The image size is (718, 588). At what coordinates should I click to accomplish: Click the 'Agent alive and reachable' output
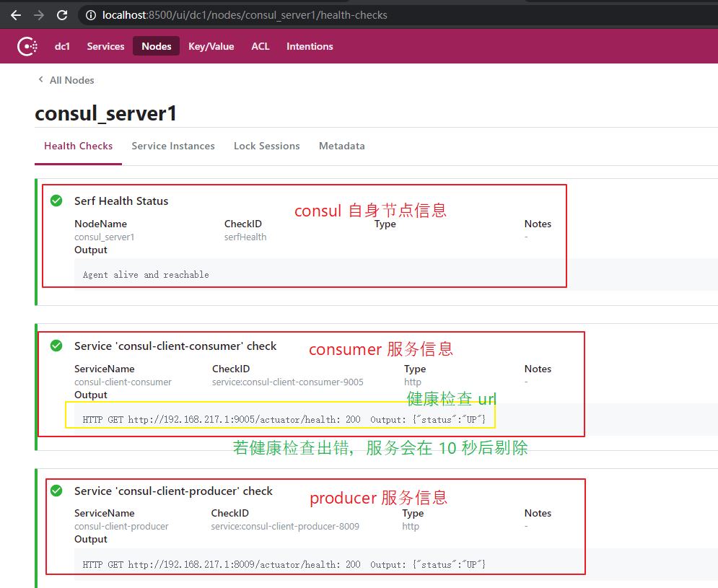tap(146, 275)
